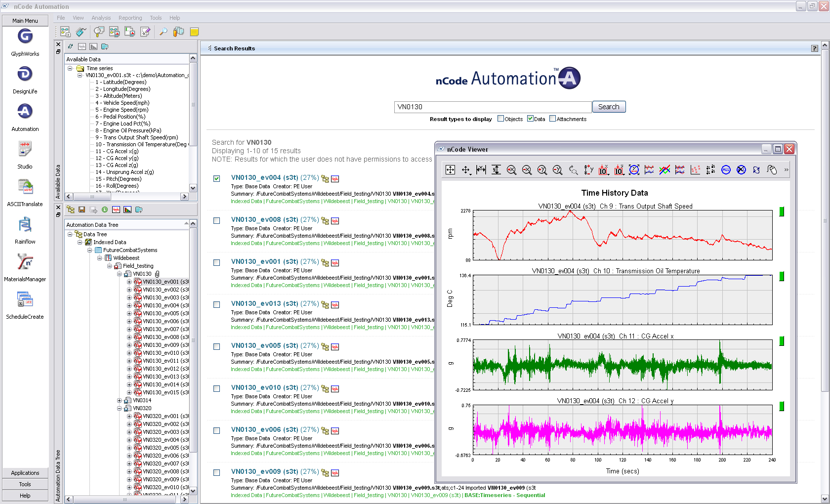
Task: Enable the Objects result type checkbox
Action: point(500,119)
